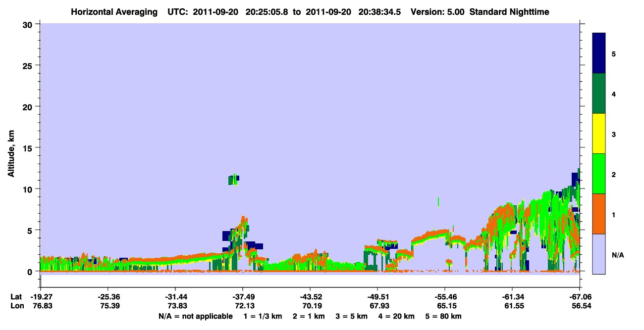This screenshot has width=644, height=330.
Task: Click the start time '20:25:05.8'
Action: pos(266,12)
